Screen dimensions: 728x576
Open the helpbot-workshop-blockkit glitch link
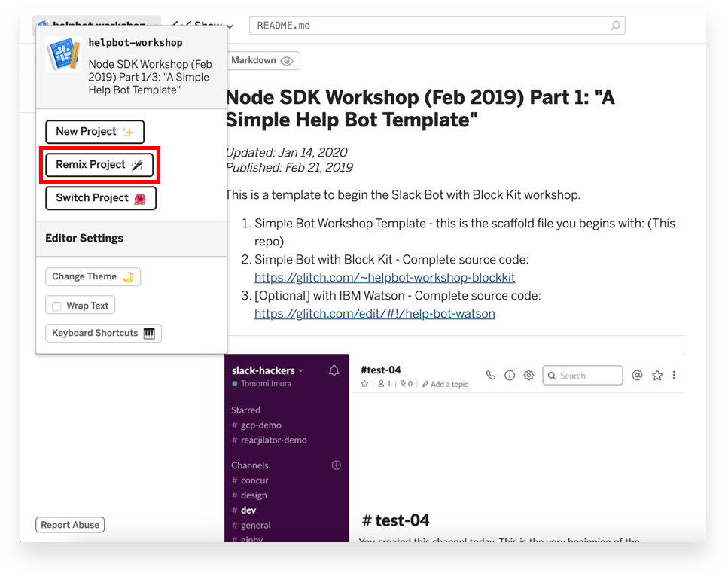pos(385,278)
